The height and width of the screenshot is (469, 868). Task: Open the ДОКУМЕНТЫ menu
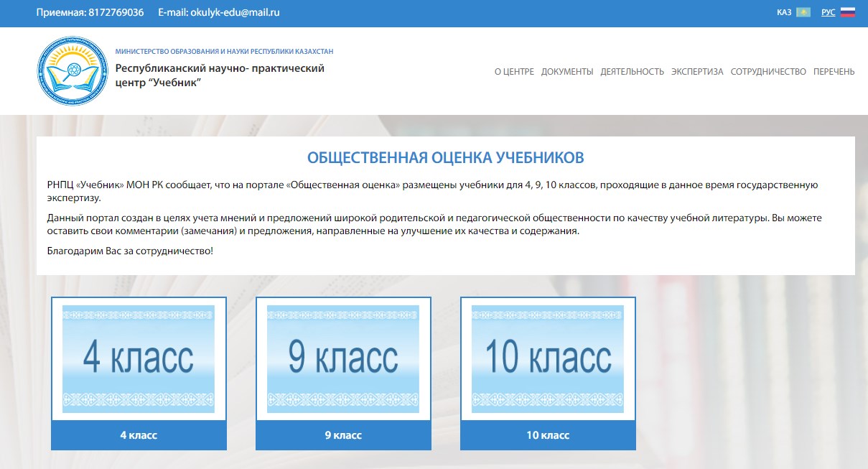click(567, 72)
